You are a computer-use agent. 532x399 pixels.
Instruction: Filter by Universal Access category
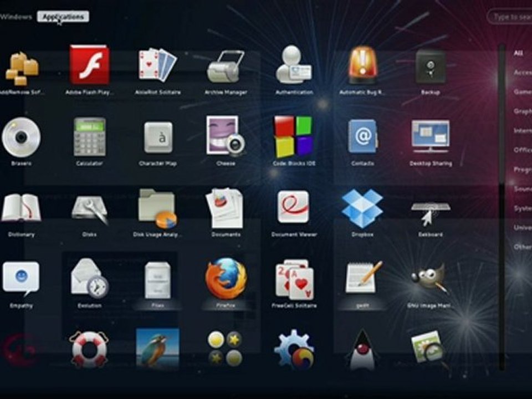pyautogui.click(x=523, y=227)
